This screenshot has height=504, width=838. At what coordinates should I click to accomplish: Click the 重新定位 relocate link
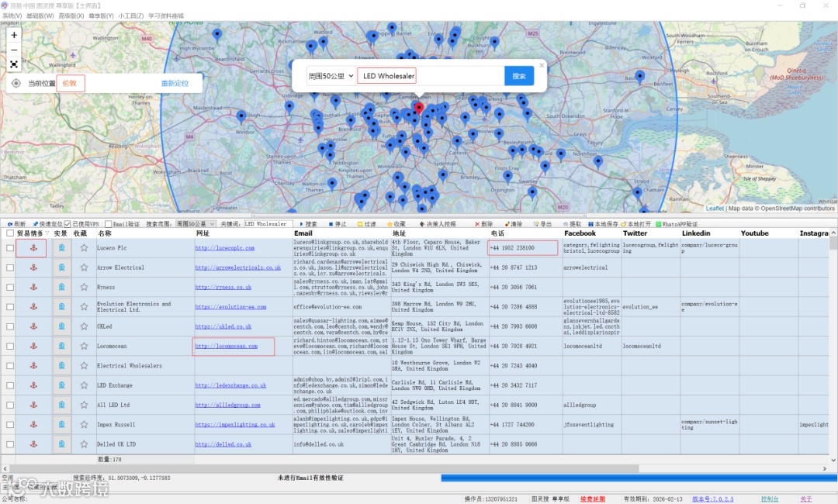(175, 83)
